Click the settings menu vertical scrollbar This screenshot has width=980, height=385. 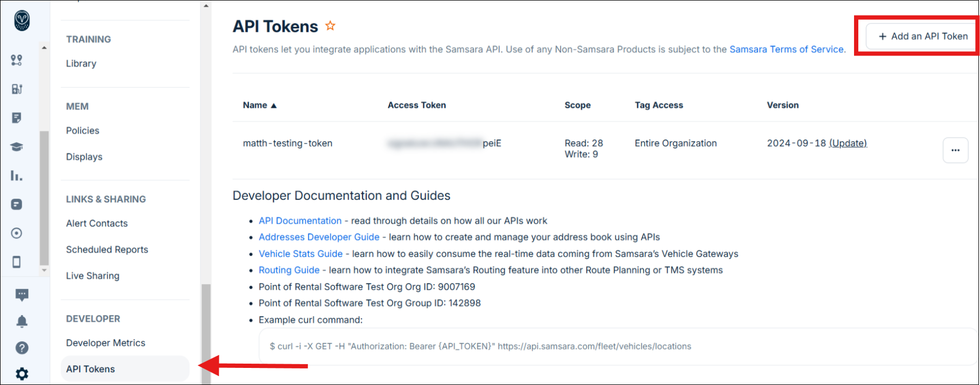(206, 331)
